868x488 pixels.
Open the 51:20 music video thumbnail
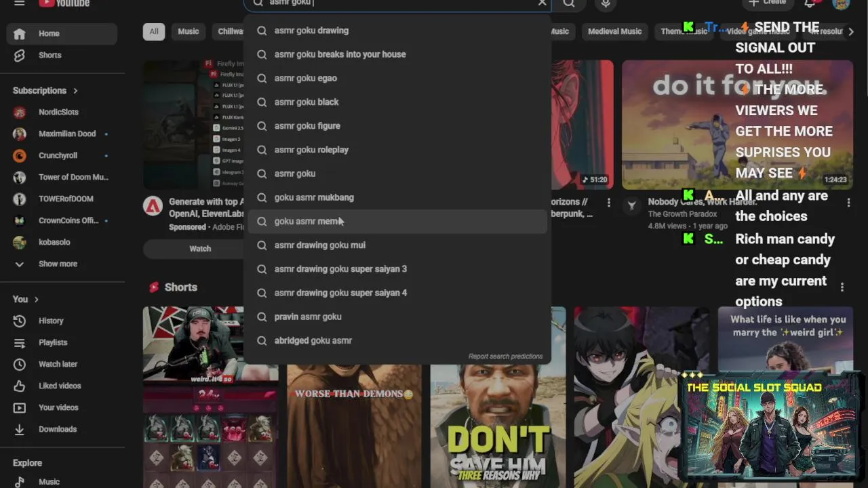(x=582, y=125)
